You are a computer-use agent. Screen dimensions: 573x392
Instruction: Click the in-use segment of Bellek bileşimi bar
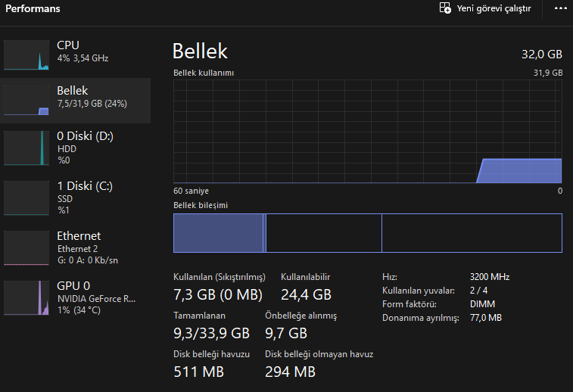[x=218, y=233]
